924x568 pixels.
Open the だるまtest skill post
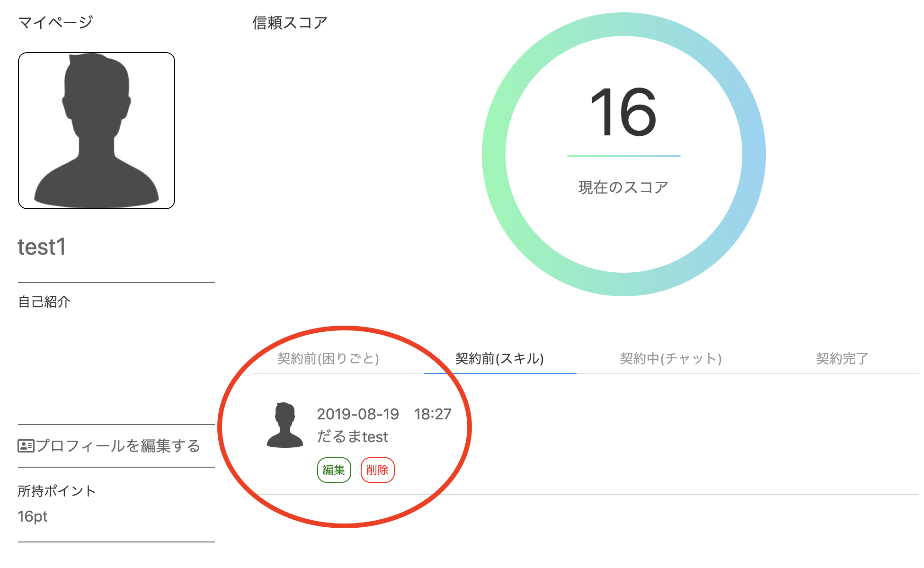coord(352,436)
